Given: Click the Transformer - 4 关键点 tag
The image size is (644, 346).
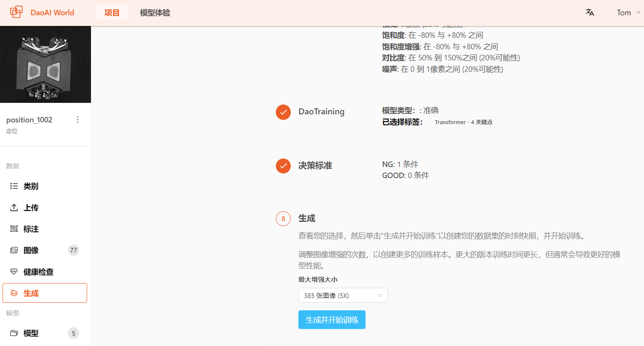Looking at the screenshot, I should [x=463, y=122].
